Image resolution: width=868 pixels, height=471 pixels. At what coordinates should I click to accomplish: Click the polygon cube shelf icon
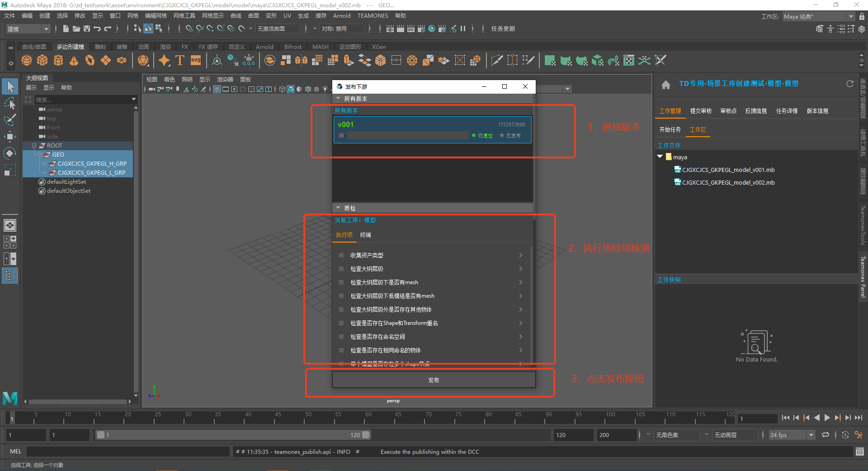[x=42, y=60]
